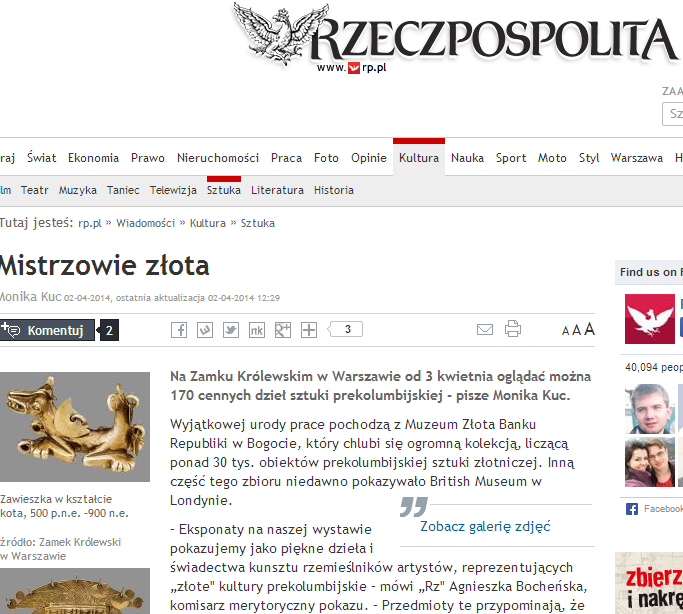Click caption Zawieszka w kształcie kota
The height and width of the screenshot is (614, 683).
pyautogui.click(x=64, y=506)
